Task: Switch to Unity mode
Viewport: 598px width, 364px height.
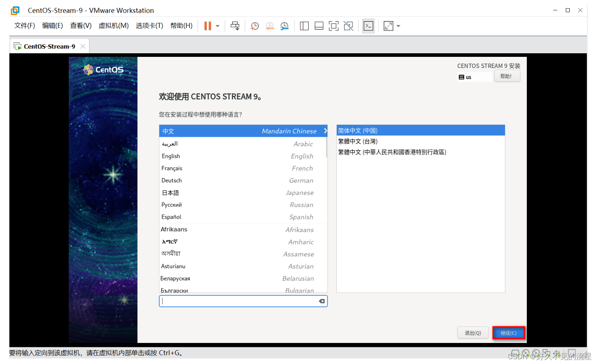Action: pos(348,26)
